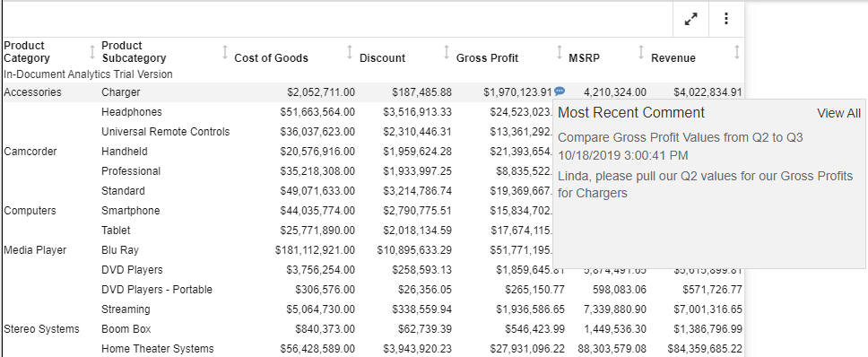Select Charger discount value $187,485.88
This screenshot has width=868, height=357.
point(421,92)
